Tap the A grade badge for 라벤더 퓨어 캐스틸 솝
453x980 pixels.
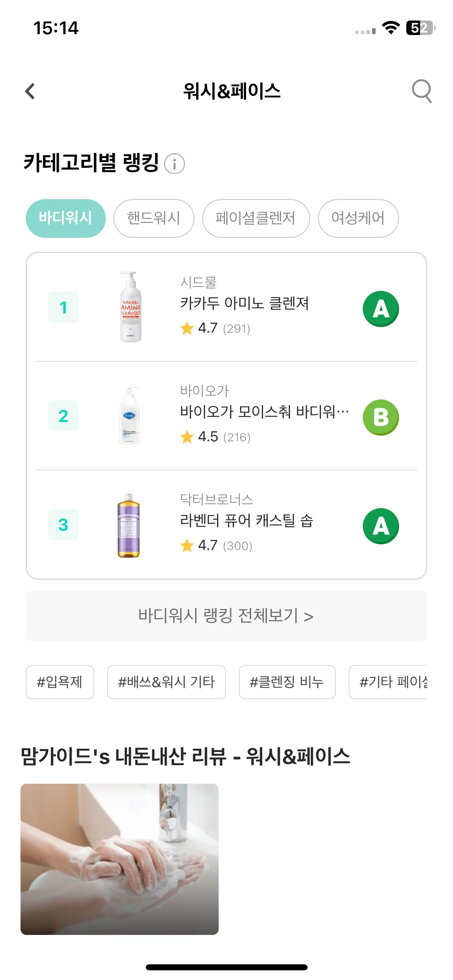[381, 526]
